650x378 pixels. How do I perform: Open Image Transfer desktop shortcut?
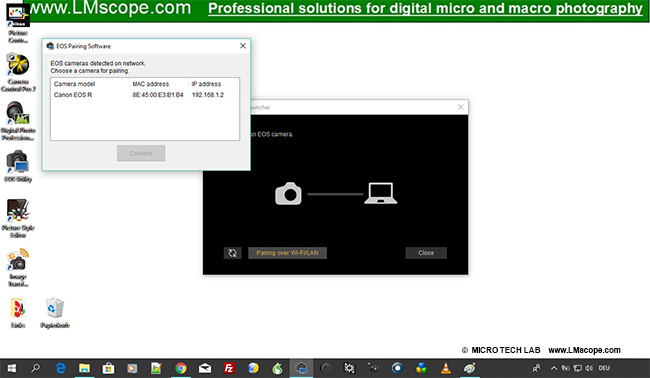18,267
